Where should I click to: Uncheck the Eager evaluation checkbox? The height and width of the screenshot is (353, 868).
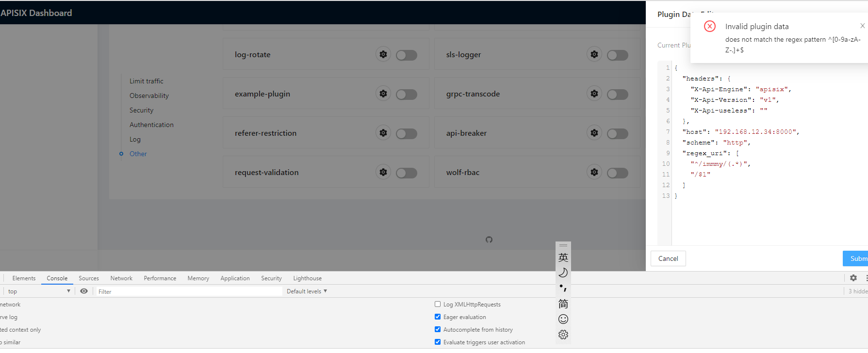pyautogui.click(x=438, y=317)
